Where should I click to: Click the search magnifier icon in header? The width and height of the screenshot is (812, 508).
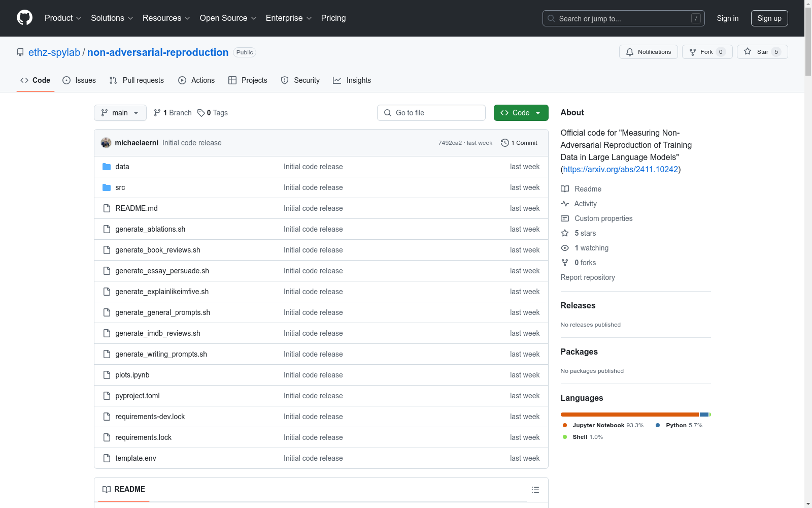(x=551, y=18)
